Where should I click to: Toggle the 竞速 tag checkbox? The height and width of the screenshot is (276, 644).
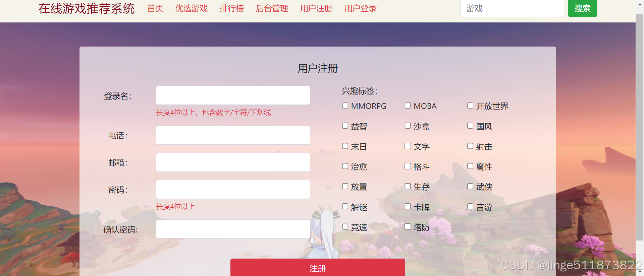(x=345, y=227)
